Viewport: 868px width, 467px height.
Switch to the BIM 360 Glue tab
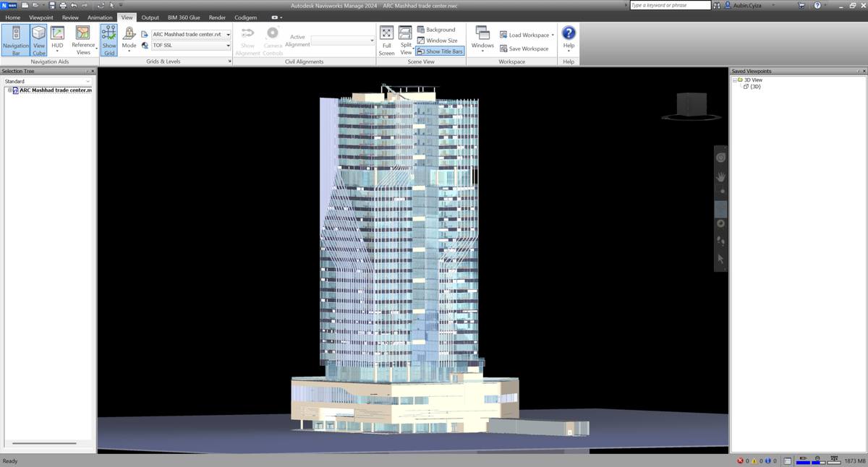pyautogui.click(x=184, y=17)
